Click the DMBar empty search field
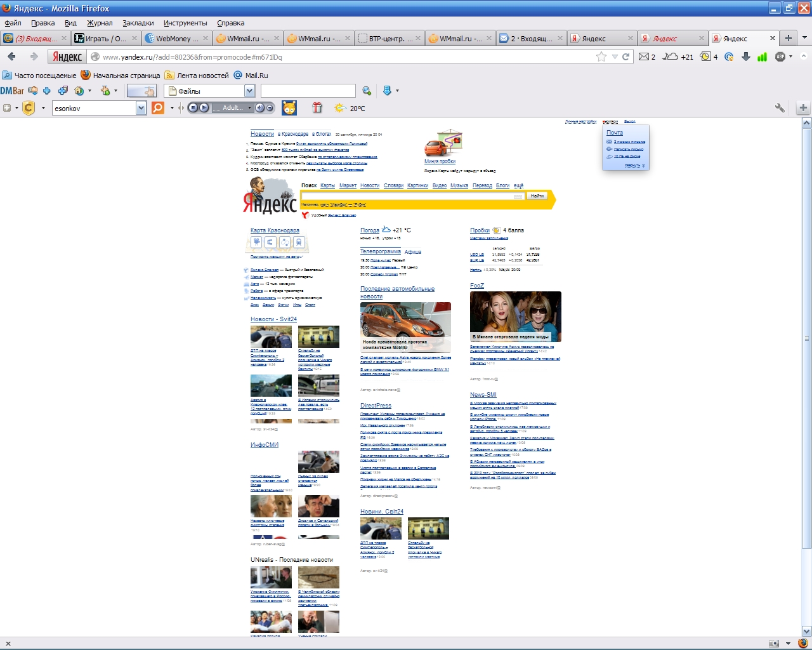This screenshot has height=650, width=812. 308,91
